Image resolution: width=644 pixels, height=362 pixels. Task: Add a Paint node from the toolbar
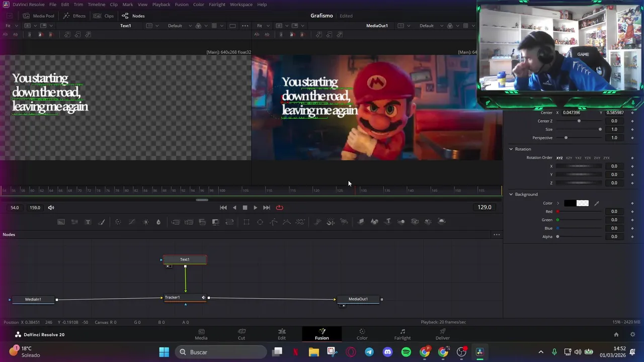[x=102, y=222]
